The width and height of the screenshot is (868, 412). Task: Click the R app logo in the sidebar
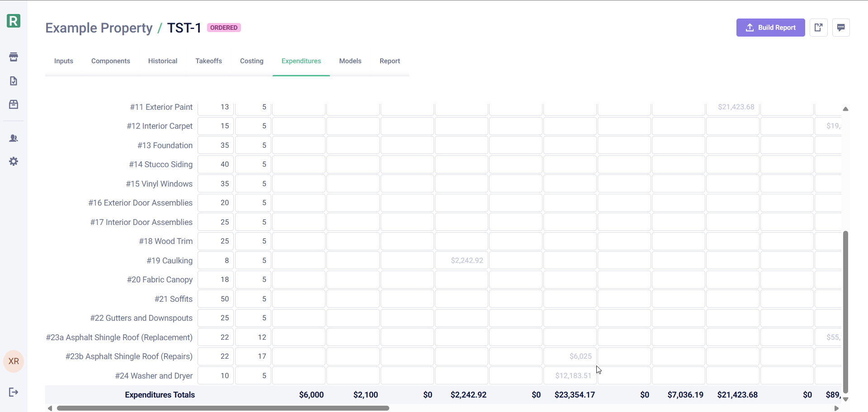[13, 21]
